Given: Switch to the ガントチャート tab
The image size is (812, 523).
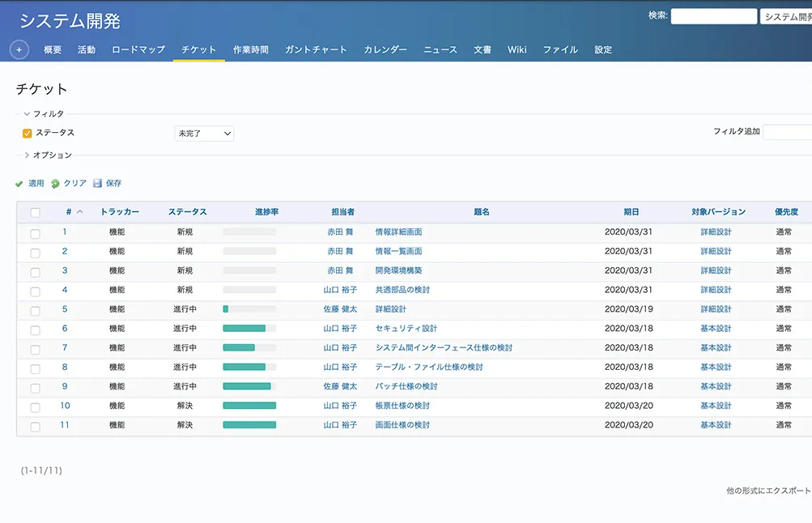Looking at the screenshot, I should point(316,49).
